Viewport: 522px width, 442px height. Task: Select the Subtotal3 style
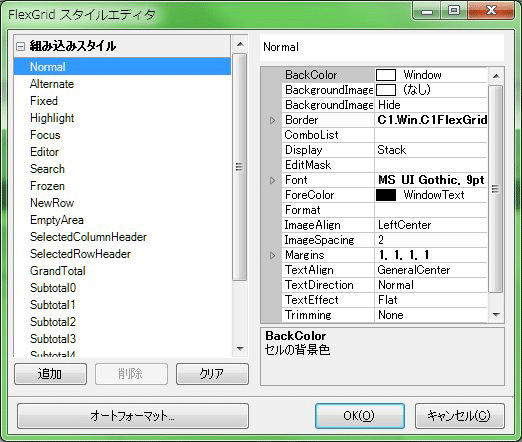tap(53, 339)
